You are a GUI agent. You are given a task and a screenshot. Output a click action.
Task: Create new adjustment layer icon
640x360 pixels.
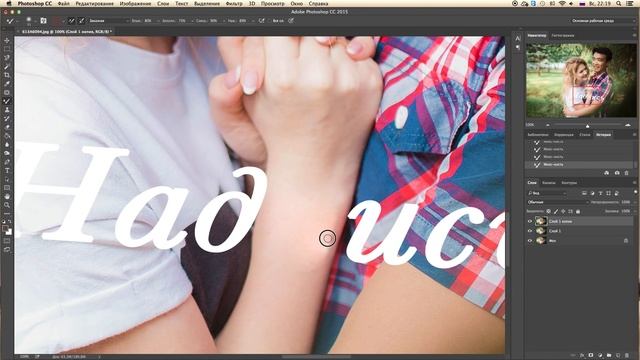point(600,356)
